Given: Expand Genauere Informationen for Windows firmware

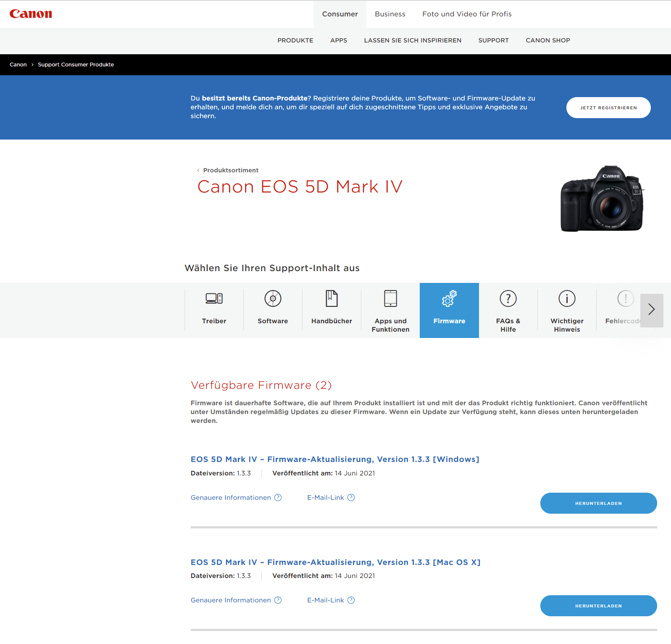Looking at the screenshot, I should coord(236,497).
